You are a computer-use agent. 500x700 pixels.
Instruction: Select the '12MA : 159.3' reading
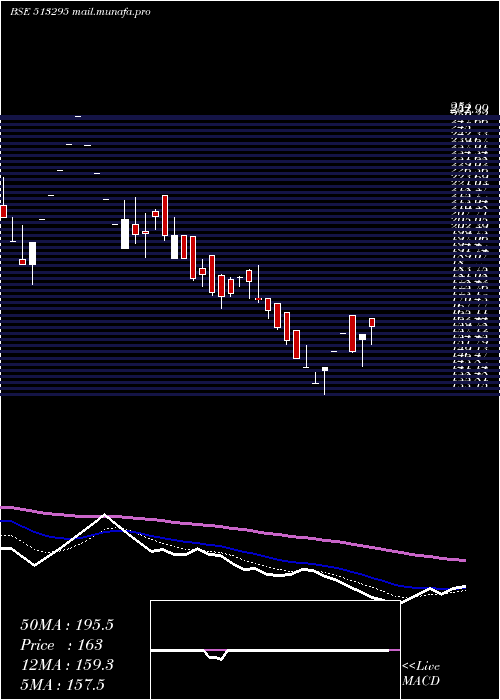tap(67, 665)
